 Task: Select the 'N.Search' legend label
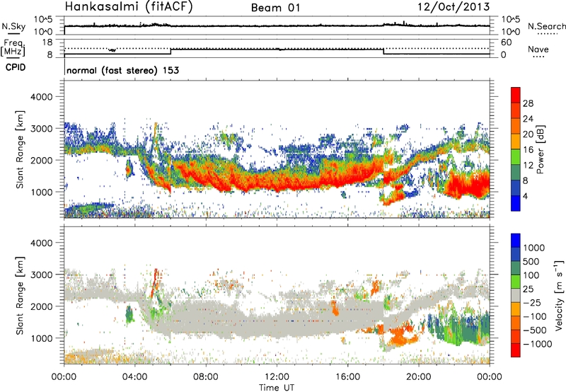[x=546, y=26]
